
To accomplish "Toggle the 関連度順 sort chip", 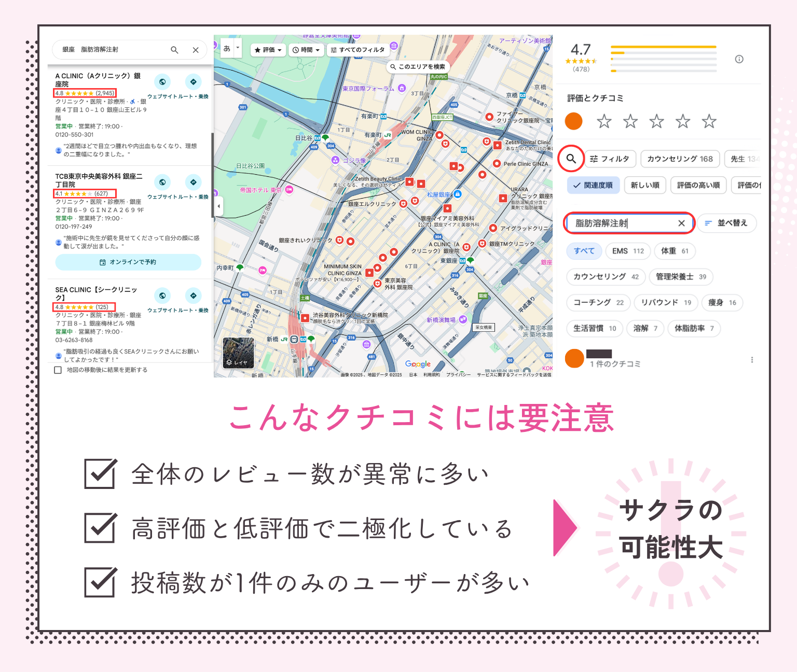I will [x=593, y=185].
